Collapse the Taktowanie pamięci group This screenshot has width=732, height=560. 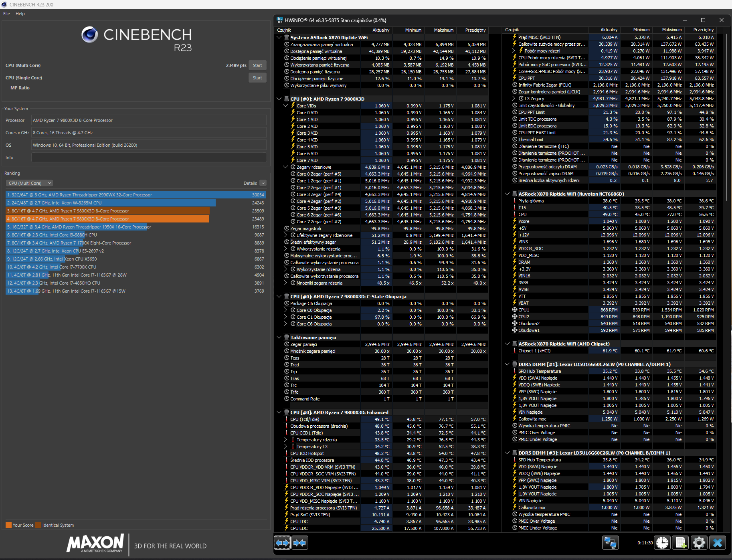[x=279, y=338]
